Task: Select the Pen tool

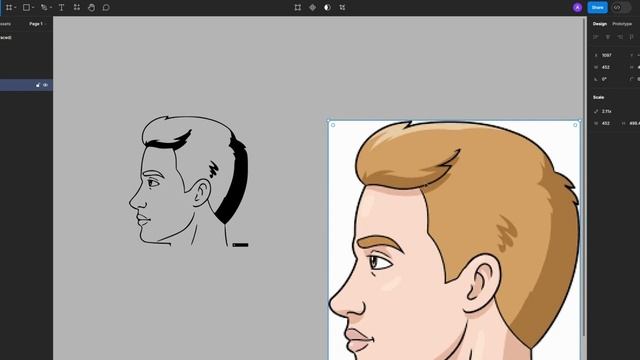Action: pyautogui.click(x=44, y=7)
